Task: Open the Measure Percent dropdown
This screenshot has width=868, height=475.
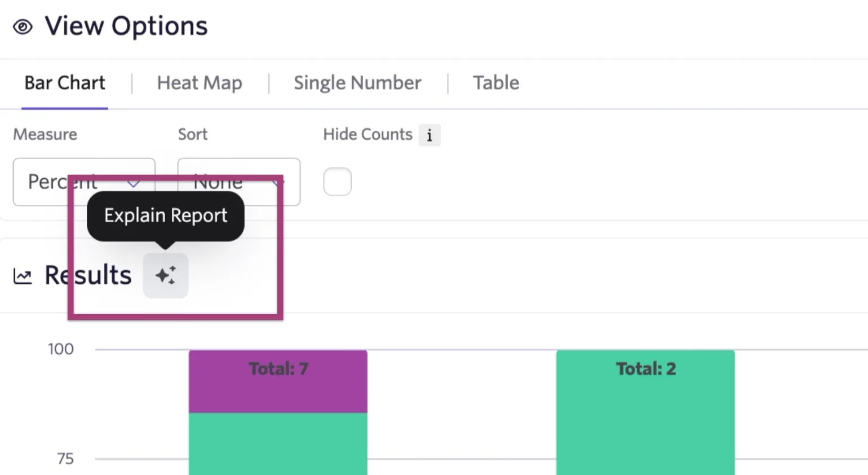Action: click(84, 182)
